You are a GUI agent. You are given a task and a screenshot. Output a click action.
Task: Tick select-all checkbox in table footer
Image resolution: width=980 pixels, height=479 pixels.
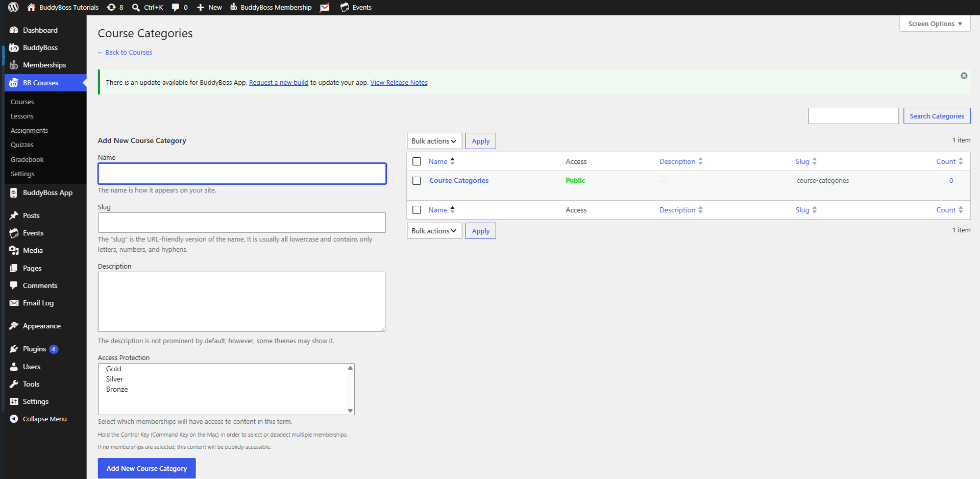(x=416, y=210)
